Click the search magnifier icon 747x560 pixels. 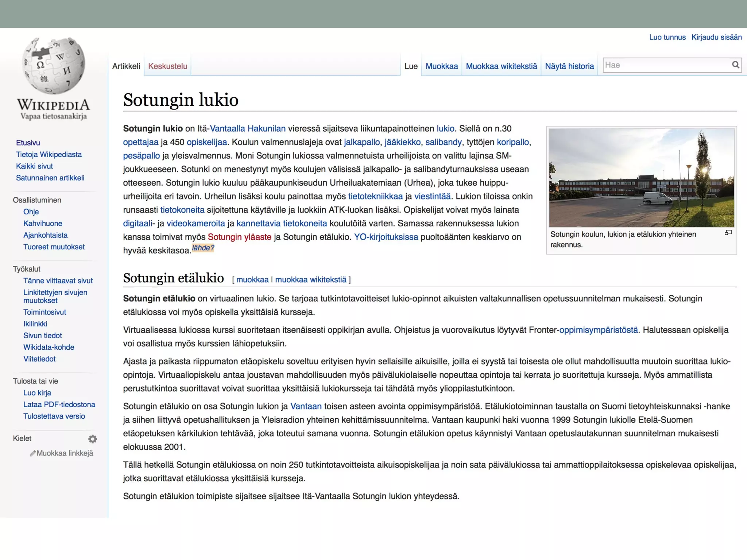click(x=735, y=65)
